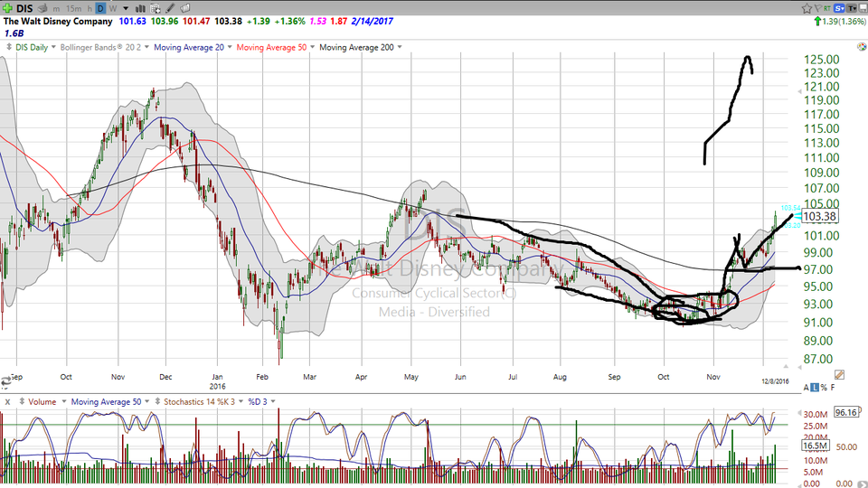Screen dimensions: 868x488
Task: Click the notes tag icon in toolbar
Action: pos(185,8)
